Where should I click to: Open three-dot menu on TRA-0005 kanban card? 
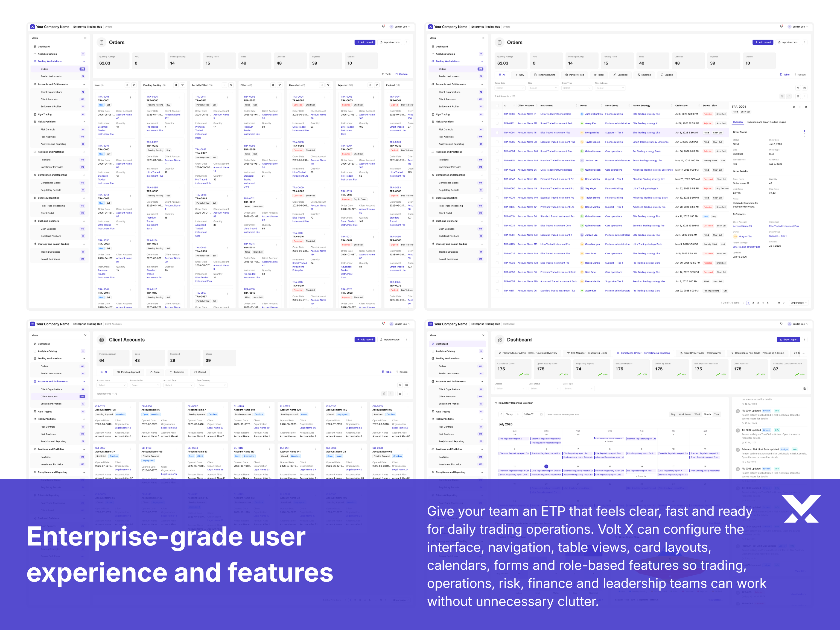(179, 97)
